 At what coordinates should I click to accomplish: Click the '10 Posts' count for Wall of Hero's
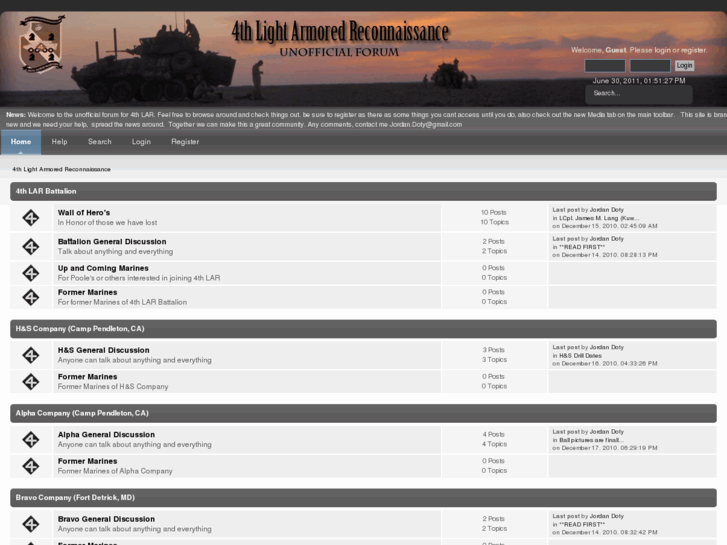[x=494, y=212]
